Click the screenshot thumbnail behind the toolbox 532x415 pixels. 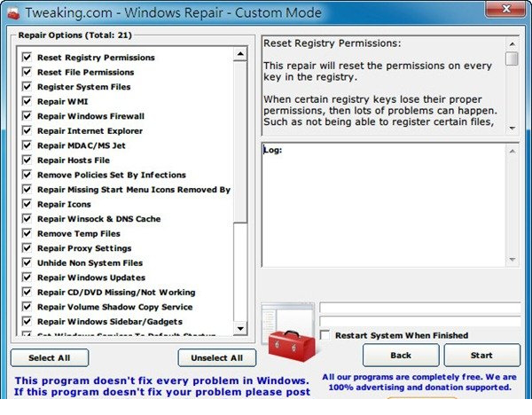pos(287,317)
